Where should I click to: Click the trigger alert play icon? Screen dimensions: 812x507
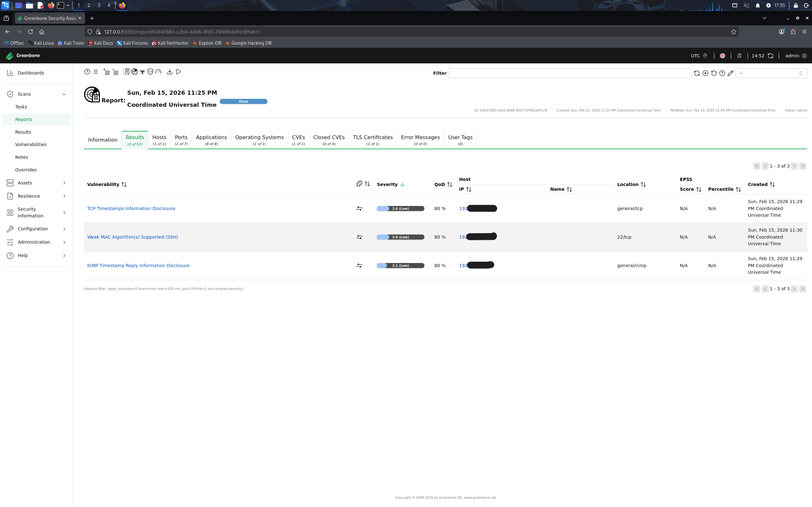coord(179,72)
